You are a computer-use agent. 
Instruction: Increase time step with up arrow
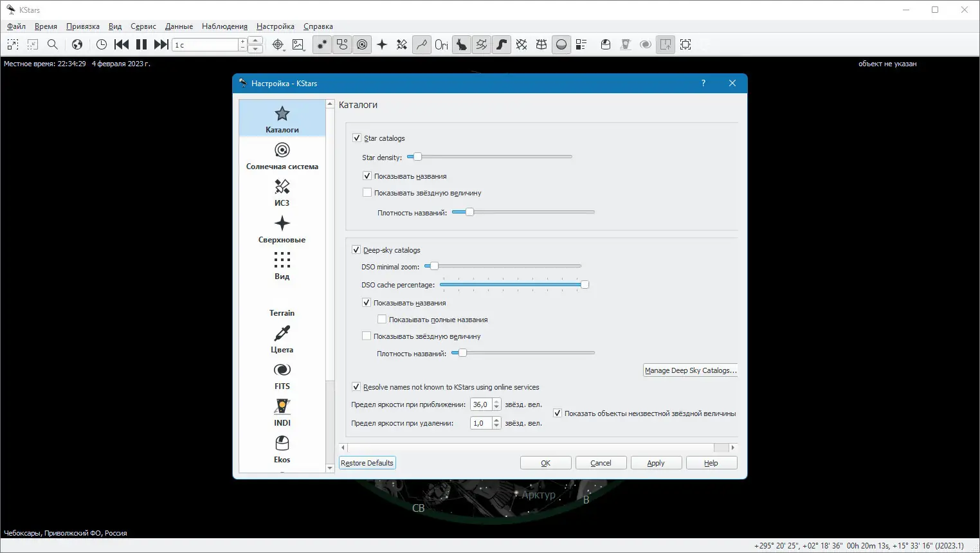[x=255, y=41]
